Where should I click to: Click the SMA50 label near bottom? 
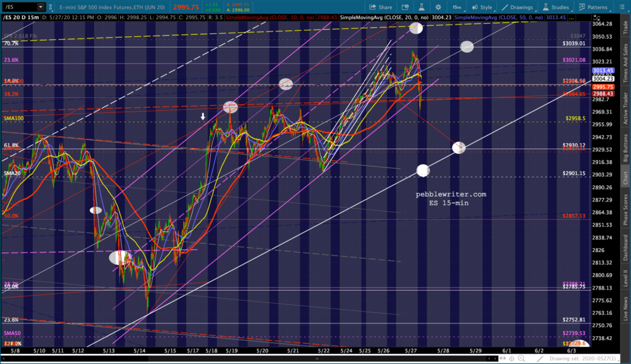click(x=12, y=333)
